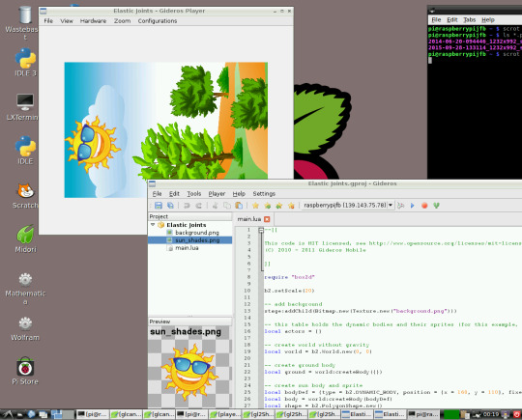Screen dimensions: 522x420
Task: Open the Zoom menu in Gideros Player
Action: 122,20
